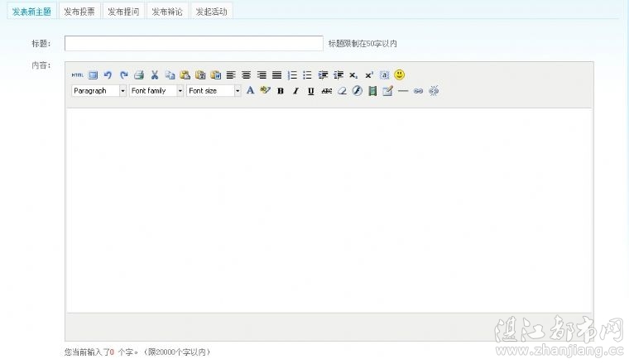Open the Font size dropdown
This screenshot has width=629, height=364.
[x=214, y=91]
